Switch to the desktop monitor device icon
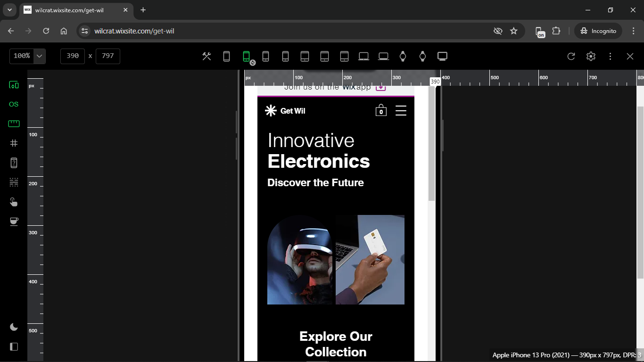 (x=442, y=57)
